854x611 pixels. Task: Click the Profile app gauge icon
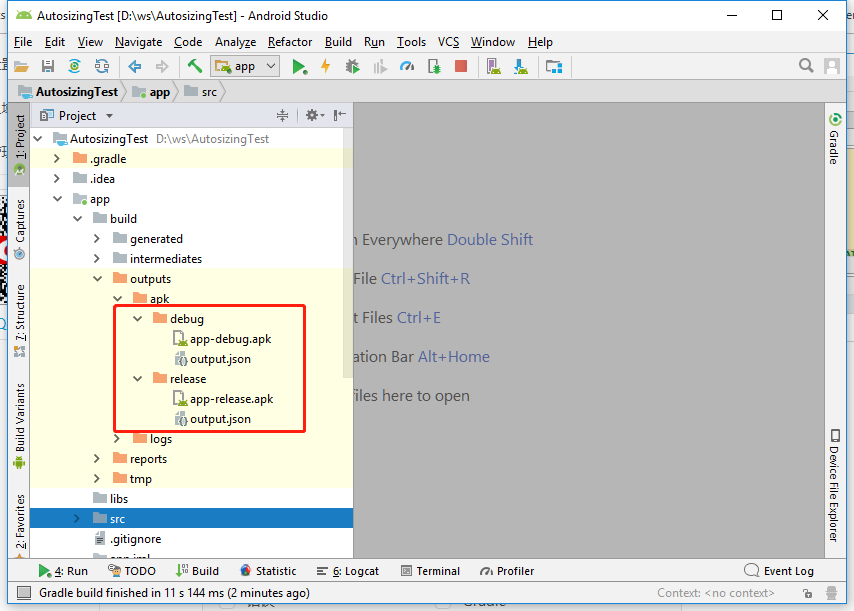(407, 66)
